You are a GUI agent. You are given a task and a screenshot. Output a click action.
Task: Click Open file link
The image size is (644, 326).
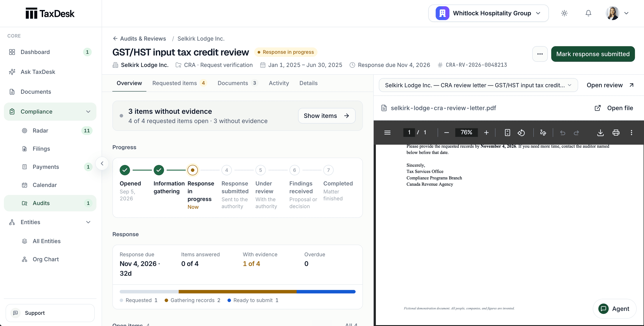tap(614, 108)
